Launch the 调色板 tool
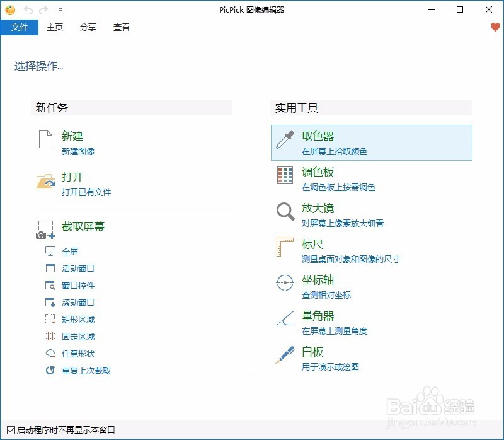This screenshot has height=440, width=504. point(318,172)
